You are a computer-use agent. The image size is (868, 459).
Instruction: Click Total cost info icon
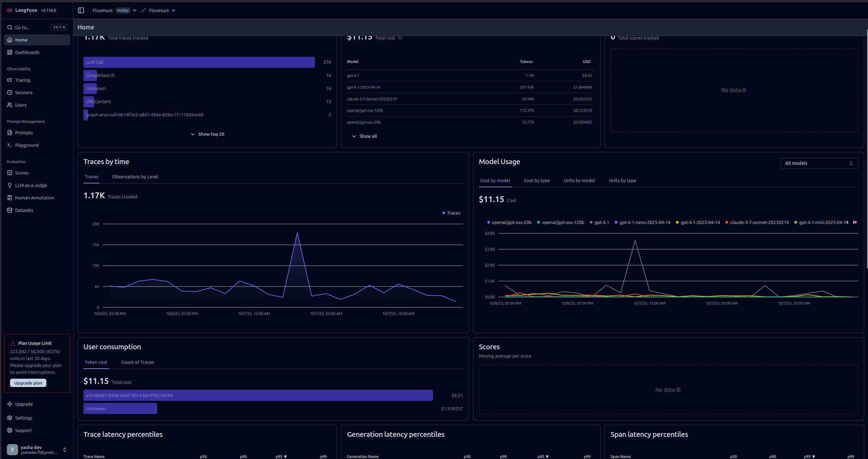tap(400, 38)
